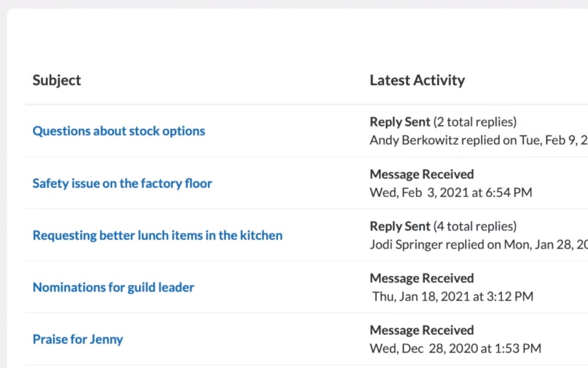Open "Nominations for guild leader" thread

(x=113, y=288)
